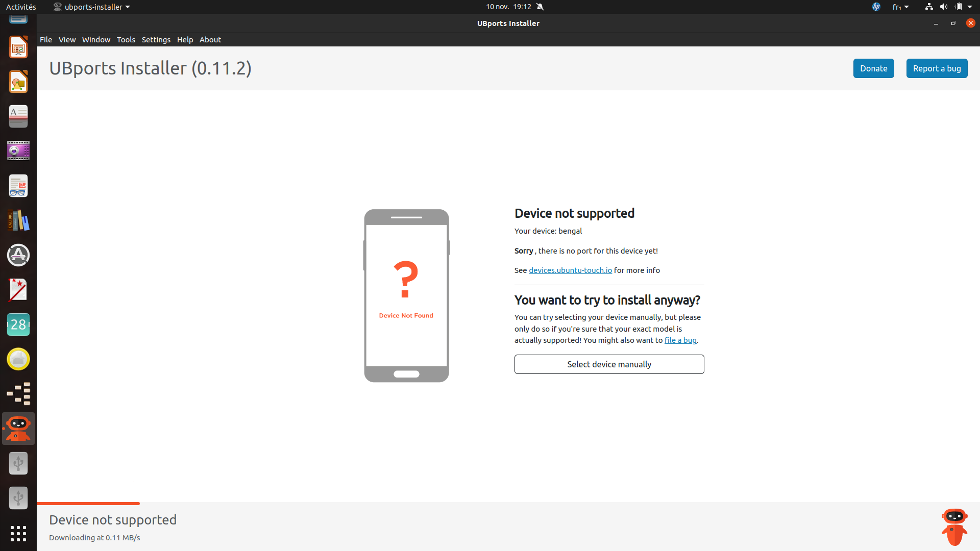Open Software Updater dock icon
Image resolution: width=980 pixels, height=551 pixels.
point(18,255)
